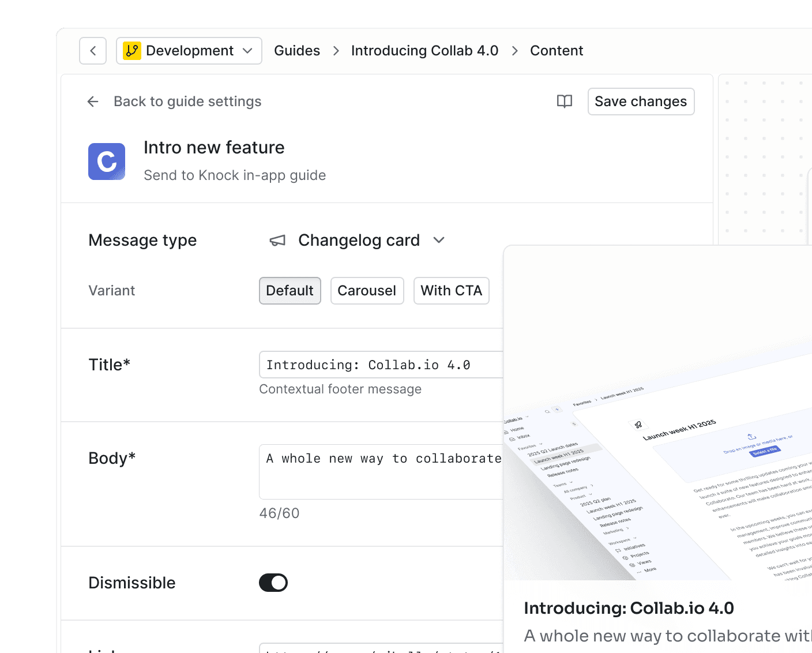Toggle the Dismissible switch off

[273, 583]
